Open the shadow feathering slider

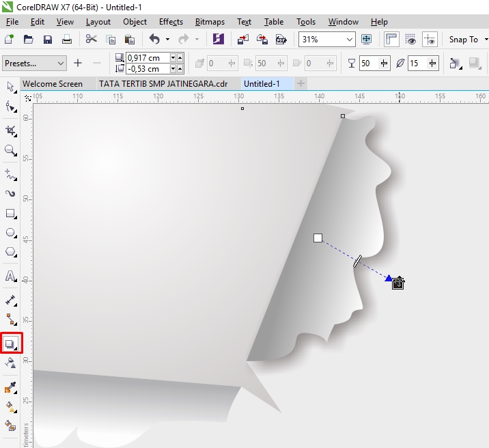coord(432,64)
